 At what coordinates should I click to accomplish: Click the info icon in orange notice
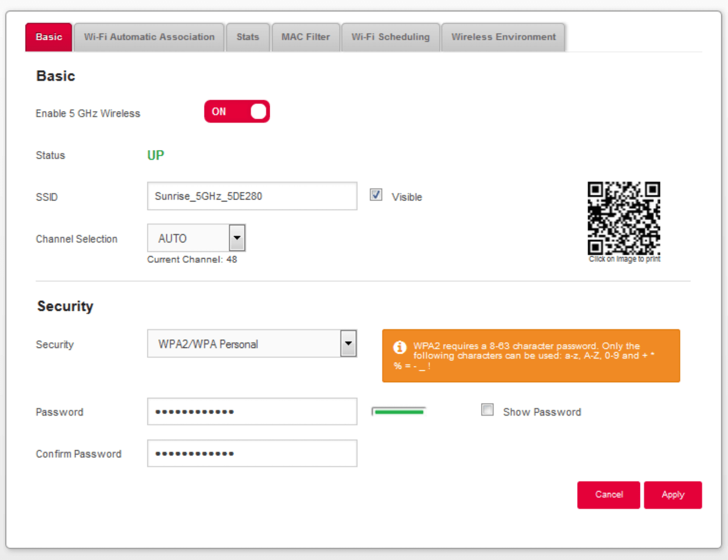point(399,347)
